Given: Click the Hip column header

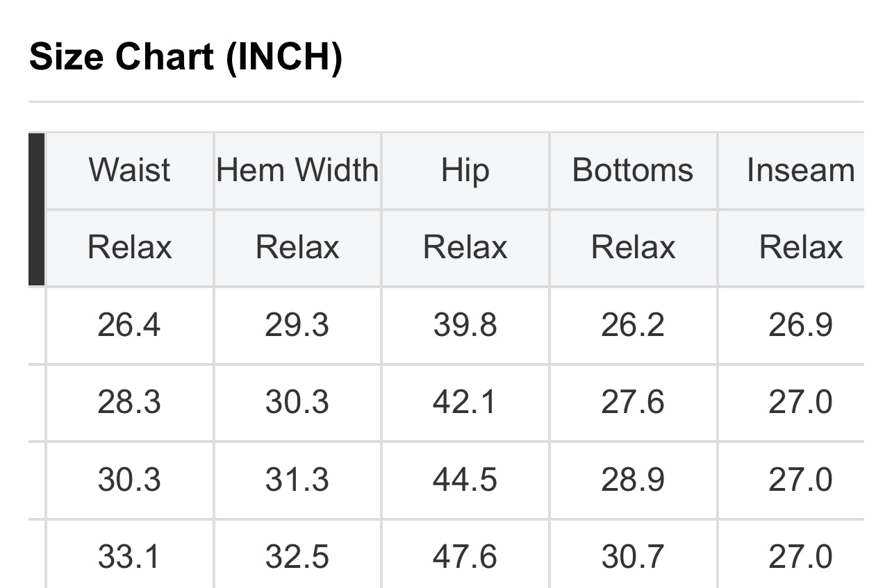Looking at the screenshot, I should coord(465,171).
